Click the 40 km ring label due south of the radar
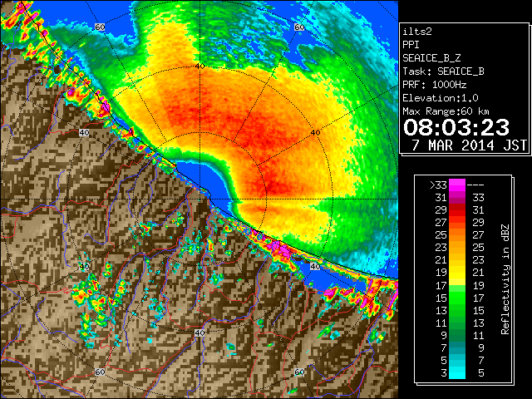 [x=199, y=332]
